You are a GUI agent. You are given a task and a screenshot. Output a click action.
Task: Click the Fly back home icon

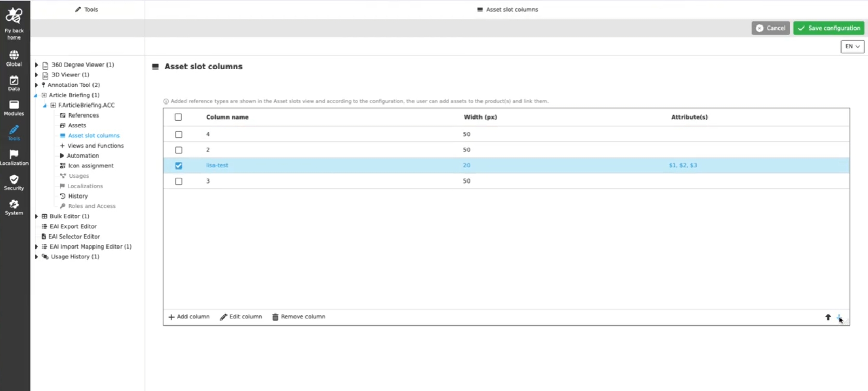(x=14, y=16)
